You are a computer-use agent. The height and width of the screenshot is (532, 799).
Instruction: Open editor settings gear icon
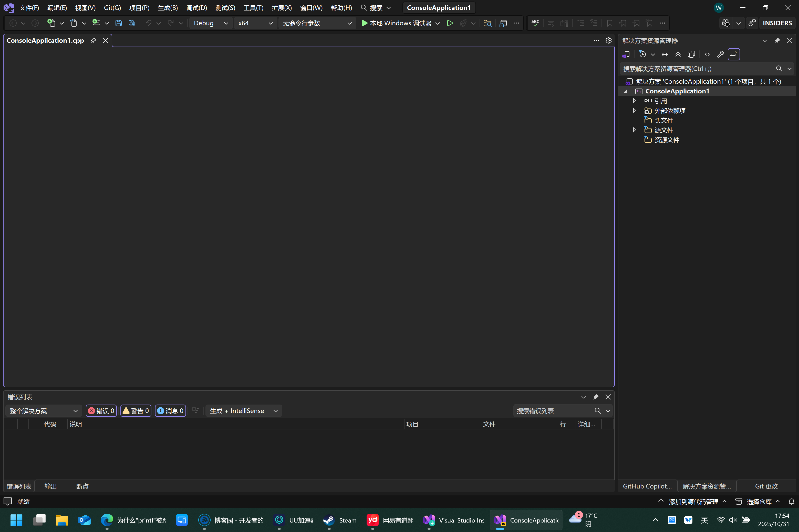pos(608,40)
